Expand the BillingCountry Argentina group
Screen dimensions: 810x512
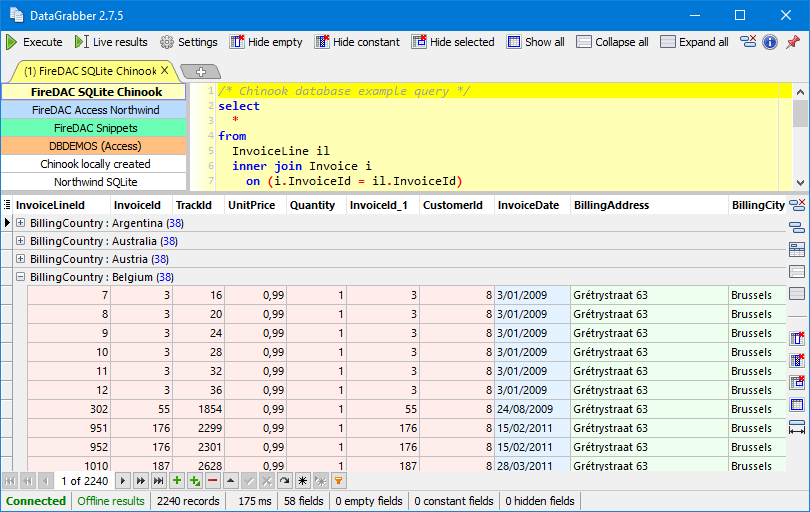coord(20,223)
